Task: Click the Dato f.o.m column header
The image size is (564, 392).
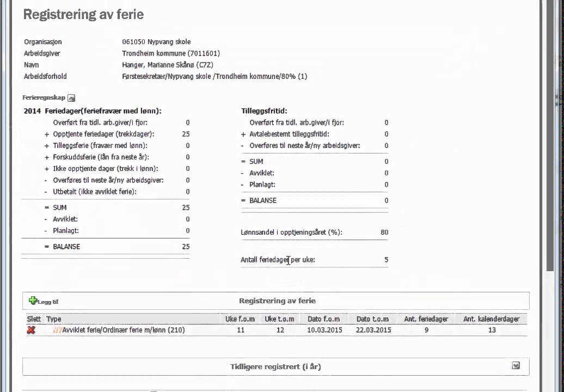Action: tap(323, 319)
